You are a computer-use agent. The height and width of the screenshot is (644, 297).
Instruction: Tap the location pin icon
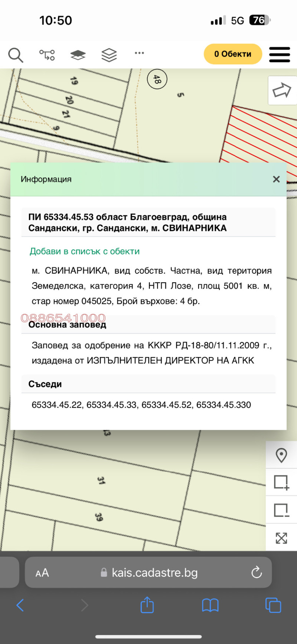281,455
